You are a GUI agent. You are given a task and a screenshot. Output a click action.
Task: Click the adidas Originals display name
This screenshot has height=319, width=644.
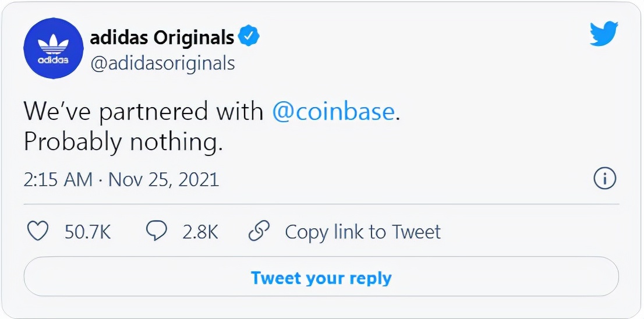162,38
